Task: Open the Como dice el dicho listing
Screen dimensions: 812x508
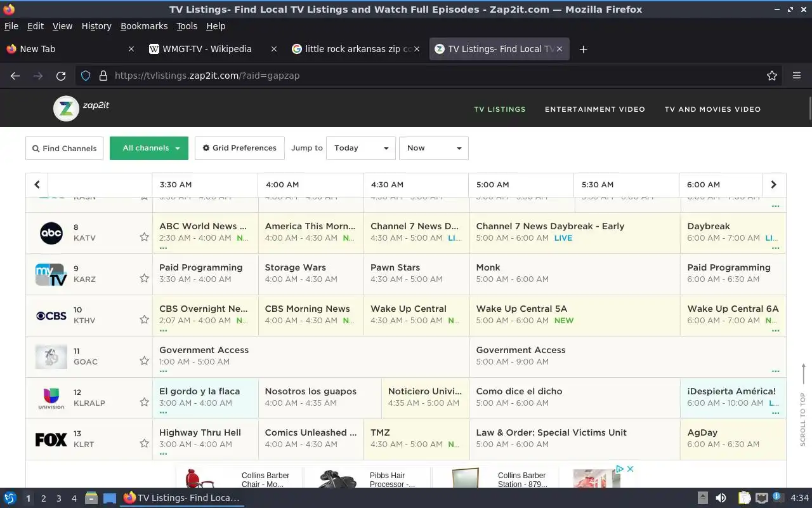Action: 574,398
